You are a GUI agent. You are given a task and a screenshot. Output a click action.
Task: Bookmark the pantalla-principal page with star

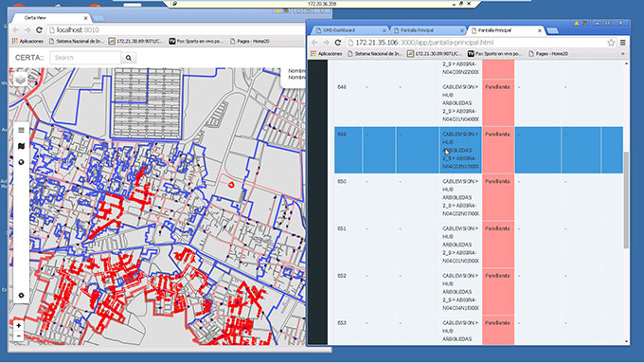611,43
